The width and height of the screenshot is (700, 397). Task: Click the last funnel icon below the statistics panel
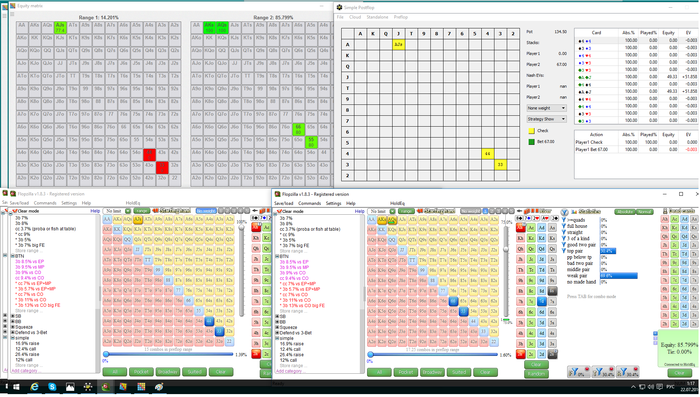pyautogui.click(x=628, y=372)
